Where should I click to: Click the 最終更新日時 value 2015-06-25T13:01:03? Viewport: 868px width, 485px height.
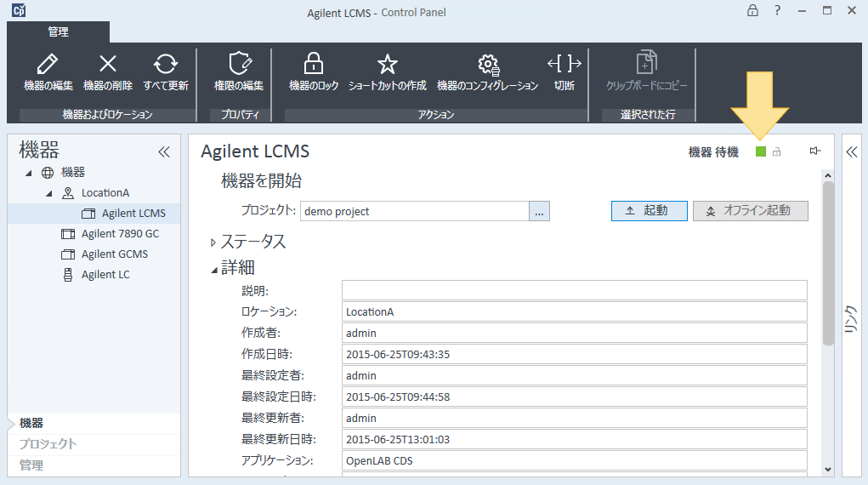(398, 440)
